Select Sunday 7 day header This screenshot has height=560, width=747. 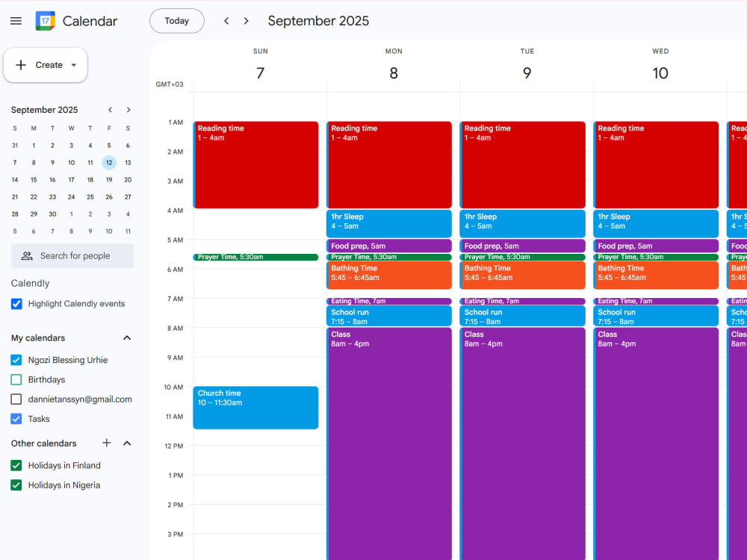click(260, 73)
